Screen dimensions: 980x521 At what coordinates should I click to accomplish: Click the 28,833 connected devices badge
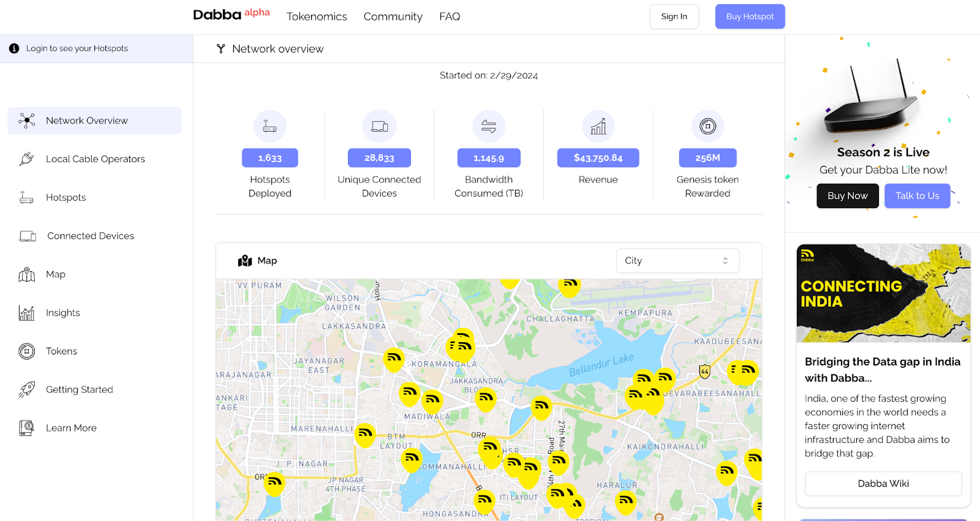[380, 158]
